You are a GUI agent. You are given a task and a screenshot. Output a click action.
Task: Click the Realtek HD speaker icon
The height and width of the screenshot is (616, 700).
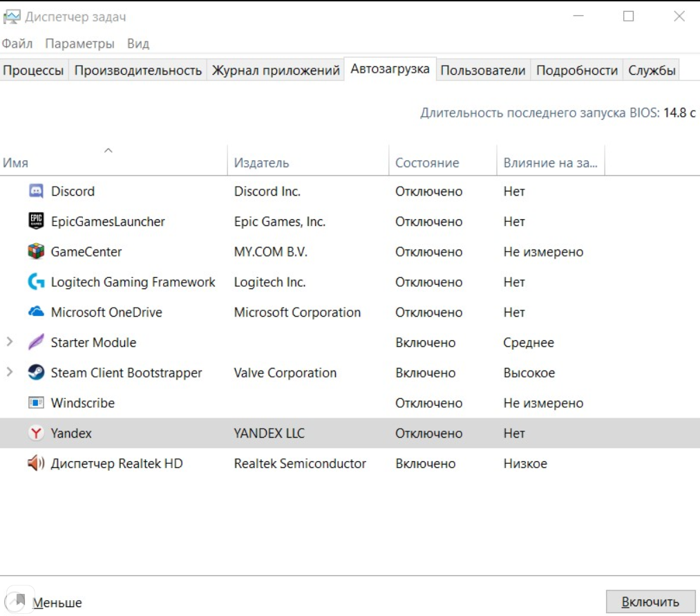click(36, 463)
